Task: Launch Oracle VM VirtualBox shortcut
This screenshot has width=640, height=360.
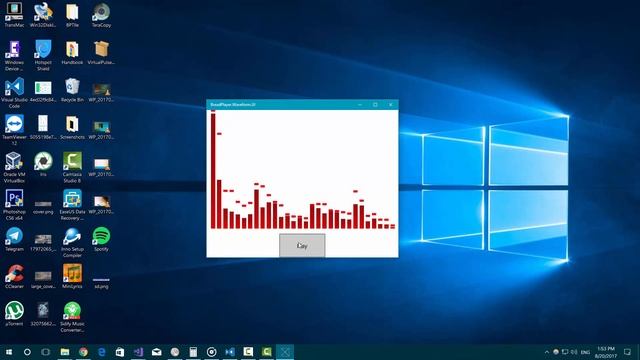Action: tap(14, 167)
